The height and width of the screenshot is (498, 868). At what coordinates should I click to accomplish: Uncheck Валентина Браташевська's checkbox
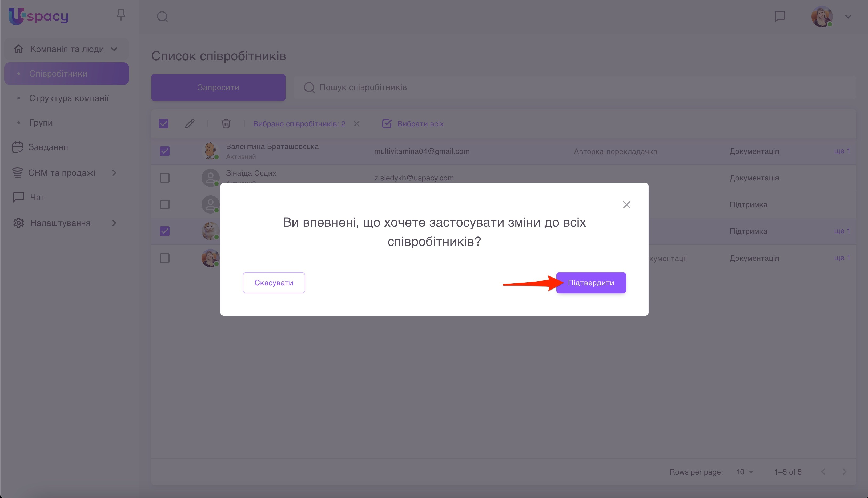pos(165,151)
